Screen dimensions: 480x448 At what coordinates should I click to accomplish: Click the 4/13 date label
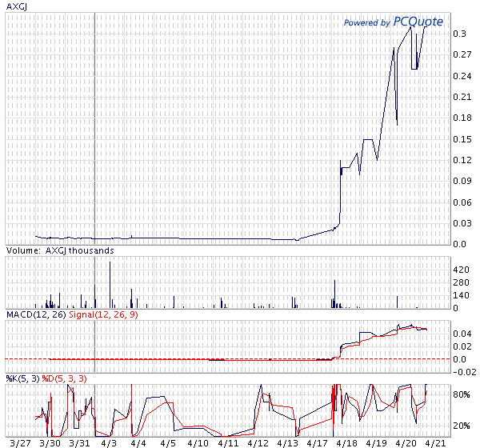[x=287, y=443]
